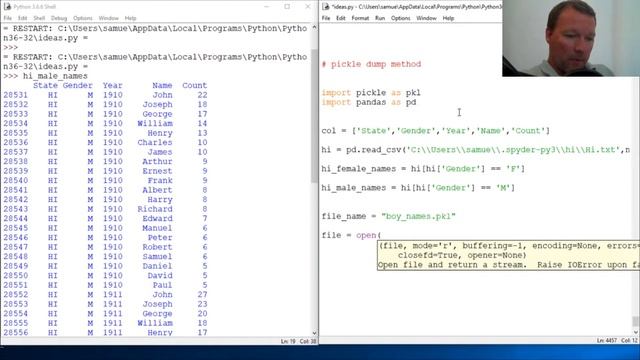Click row index 28531 in shell
This screenshot has height=360, width=640.
coord(16,95)
